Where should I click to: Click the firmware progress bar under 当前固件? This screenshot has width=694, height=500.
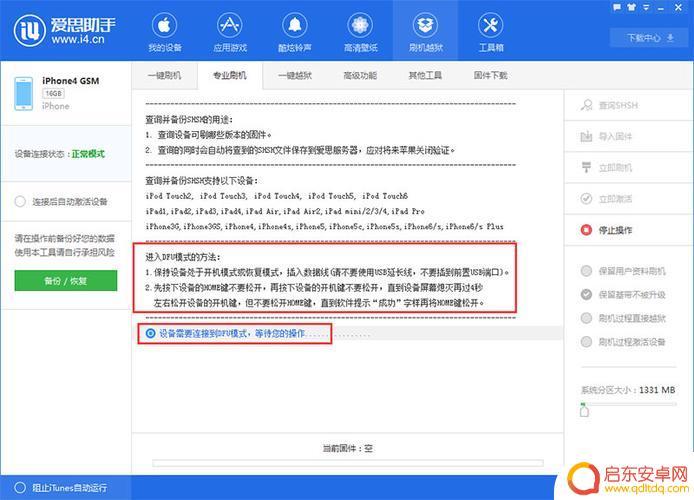pyautogui.click(x=348, y=463)
